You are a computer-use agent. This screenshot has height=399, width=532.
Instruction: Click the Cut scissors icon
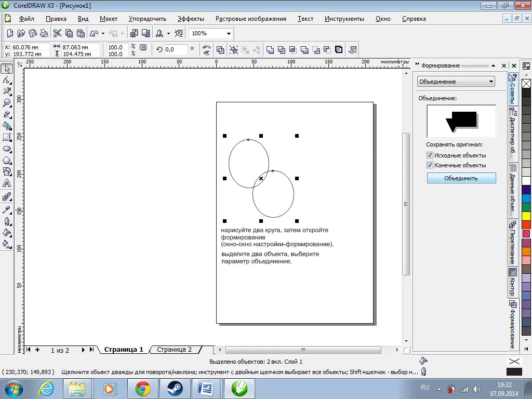(x=57, y=33)
